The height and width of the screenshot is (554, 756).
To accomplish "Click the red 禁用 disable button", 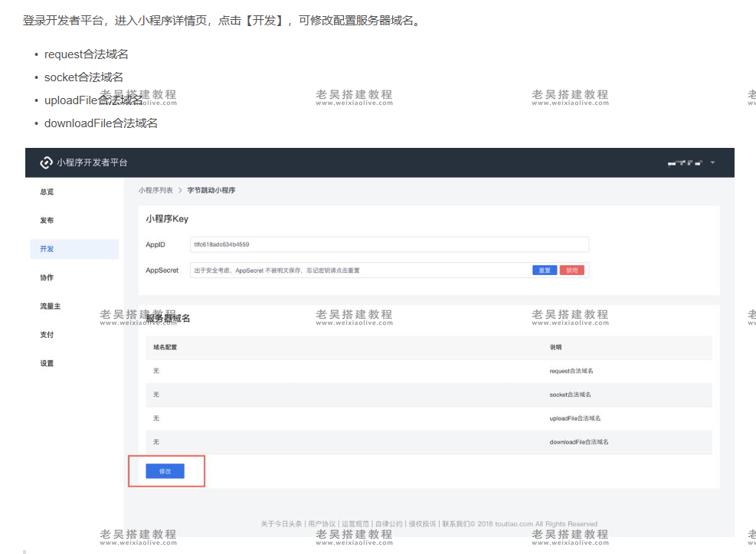I will point(571,270).
